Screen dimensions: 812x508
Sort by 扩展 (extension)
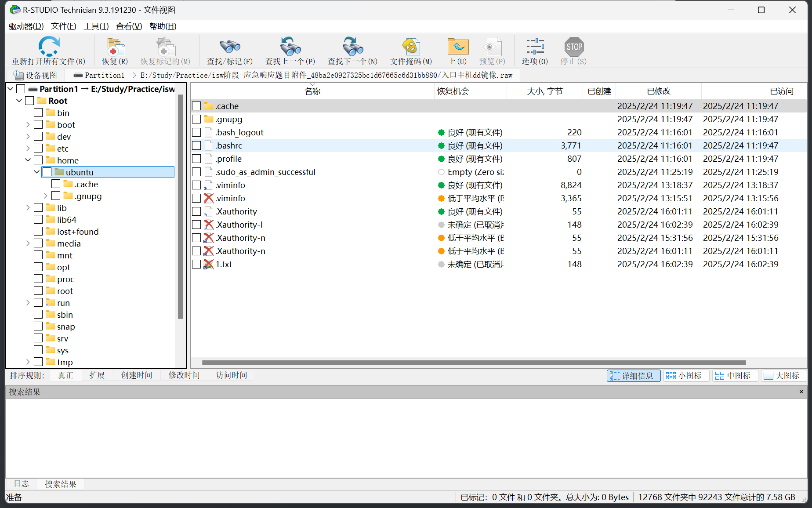coord(97,375)
